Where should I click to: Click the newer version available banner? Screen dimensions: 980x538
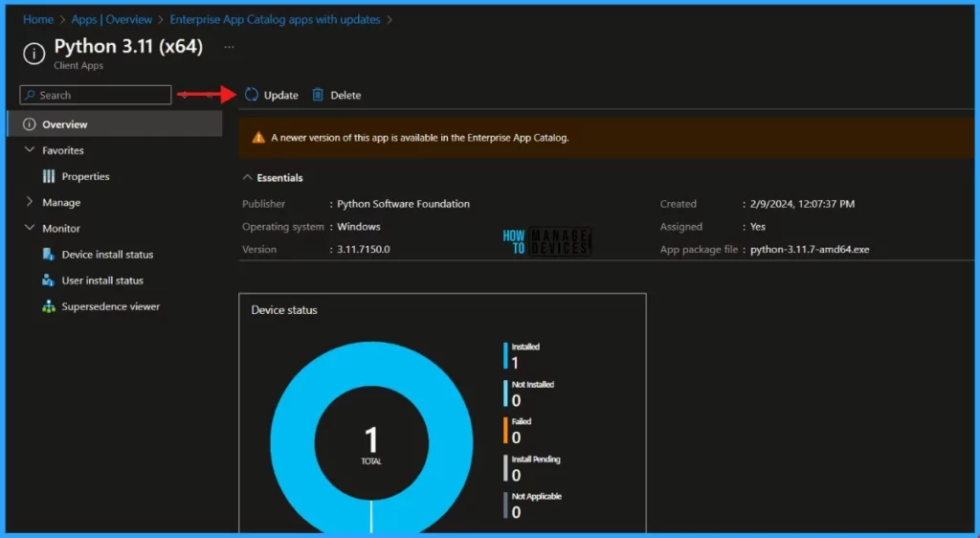point(606,138)
